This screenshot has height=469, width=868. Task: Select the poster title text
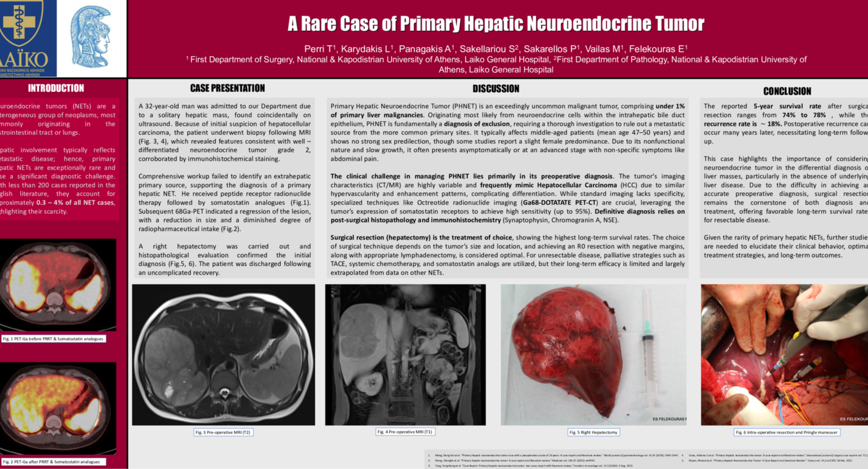[x=496, y=24]
